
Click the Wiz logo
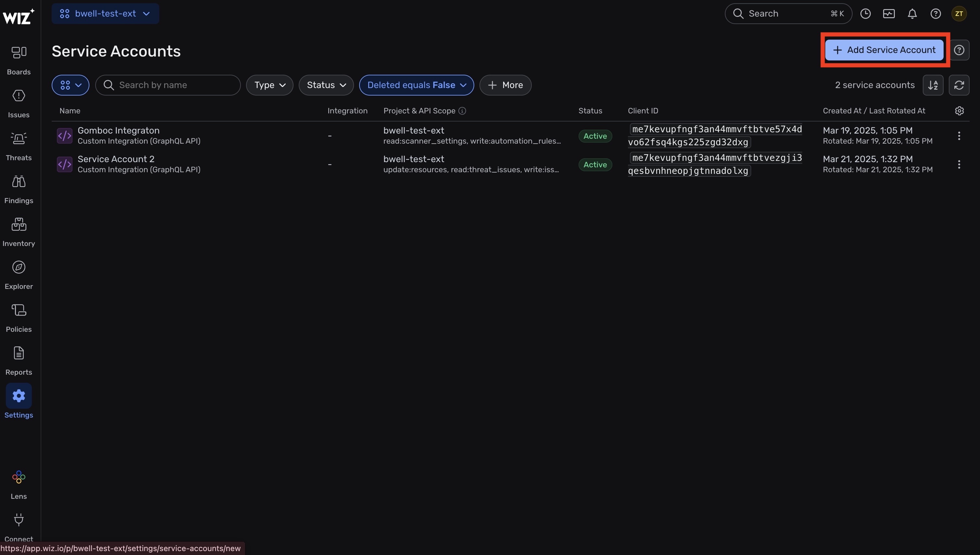(x=18, y=16)
